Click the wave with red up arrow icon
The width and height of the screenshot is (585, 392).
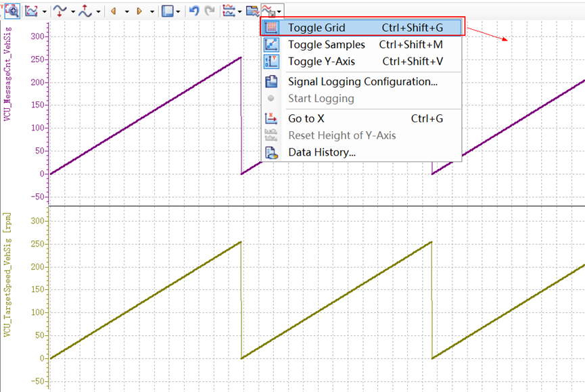tap(85, 11)
